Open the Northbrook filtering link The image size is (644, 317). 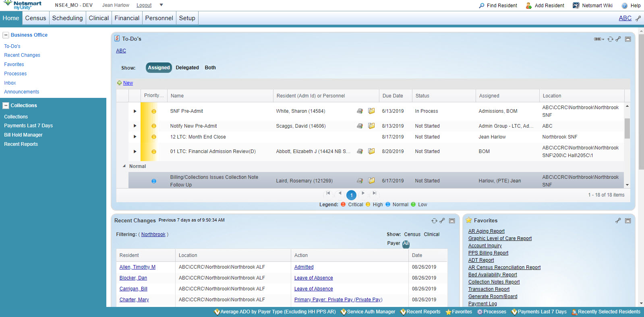coord(153,234)
